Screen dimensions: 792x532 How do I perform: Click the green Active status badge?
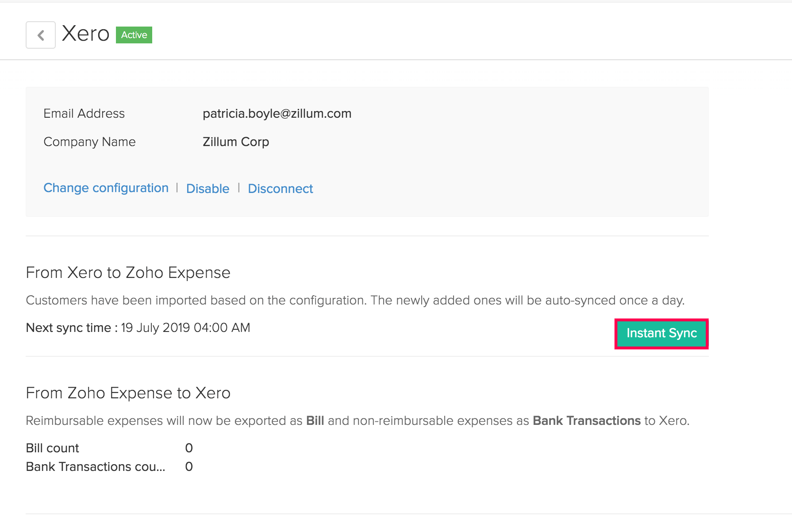click(134, 35)
